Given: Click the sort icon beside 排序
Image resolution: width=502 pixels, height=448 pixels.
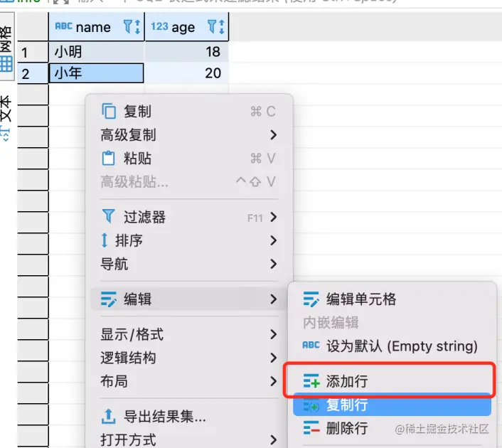Looking at the screenshot, I should click(x=105, y=240).
